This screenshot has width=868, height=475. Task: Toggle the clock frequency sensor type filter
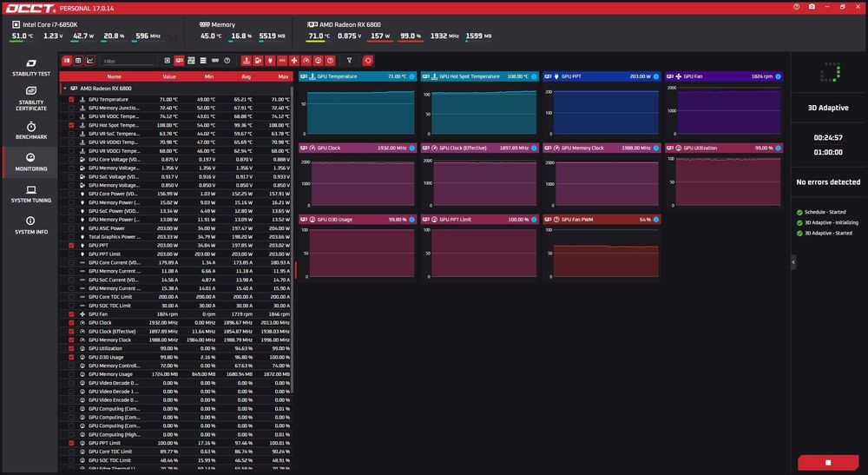click(306, 60)
